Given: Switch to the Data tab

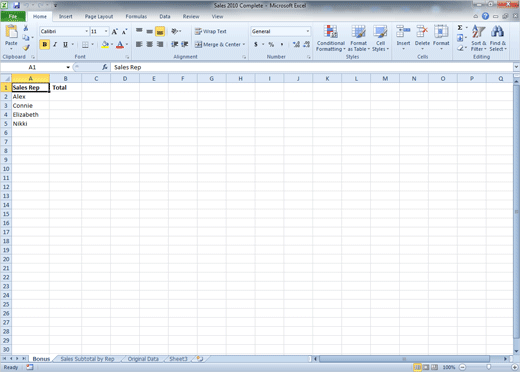Looking at the screenshot, I should point(165,16).
